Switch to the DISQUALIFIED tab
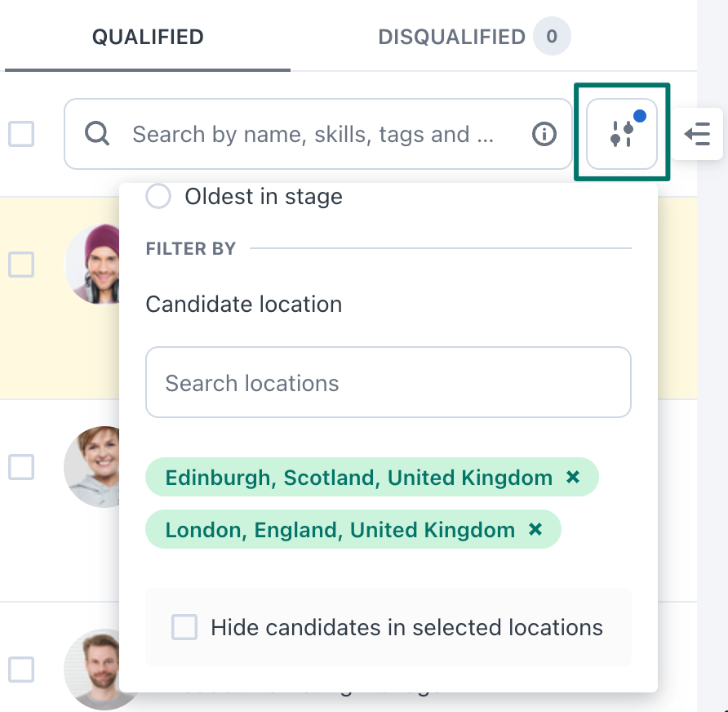Screen dimensions: 728x712 point(451,36)
